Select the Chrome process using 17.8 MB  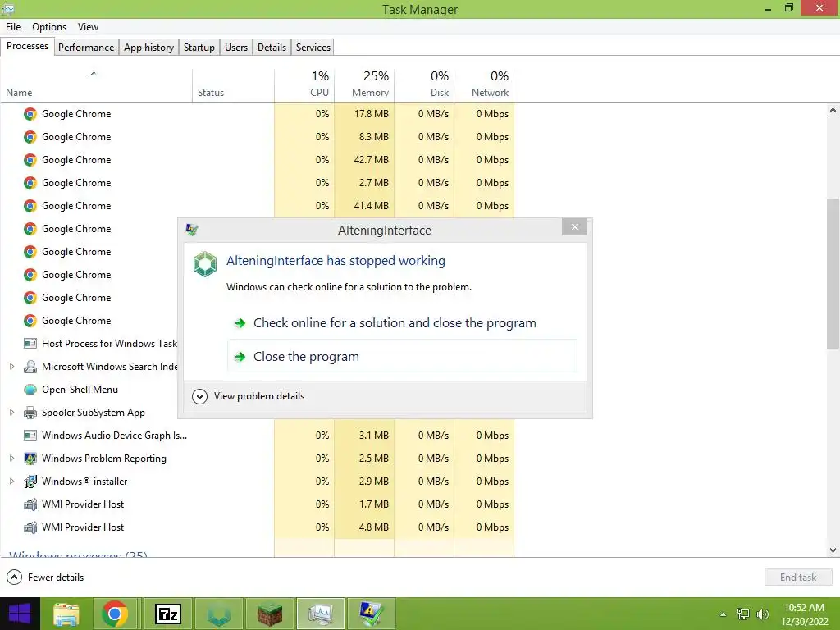(x=257, y=113)
